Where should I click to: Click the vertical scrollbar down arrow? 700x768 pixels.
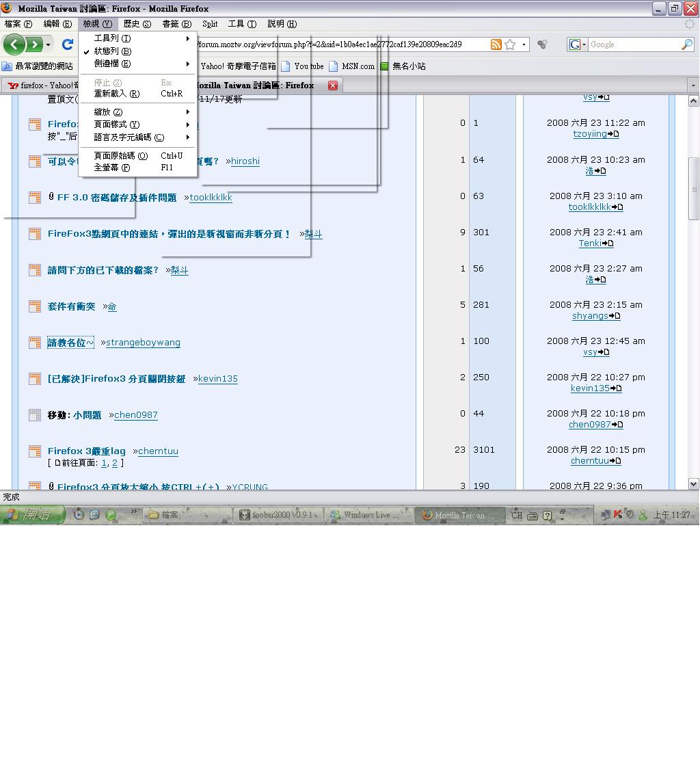(693, 484)
